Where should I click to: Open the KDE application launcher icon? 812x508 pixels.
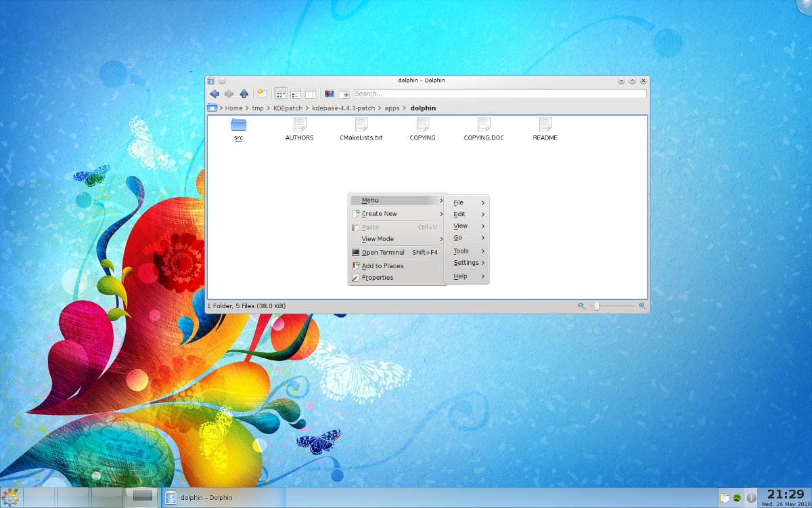tap(9, 497)
